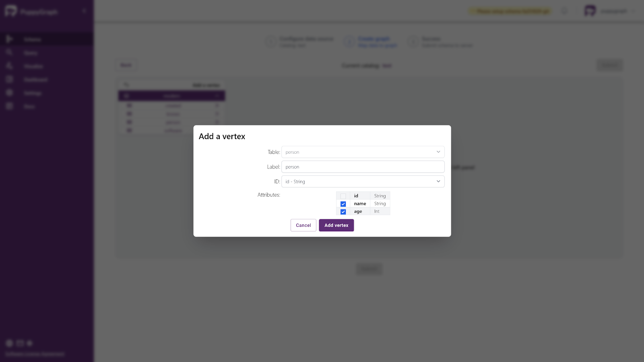Open the Schema section icon in sidebar
This screenshot has width=644, height=362.
(x=10, y=39)
